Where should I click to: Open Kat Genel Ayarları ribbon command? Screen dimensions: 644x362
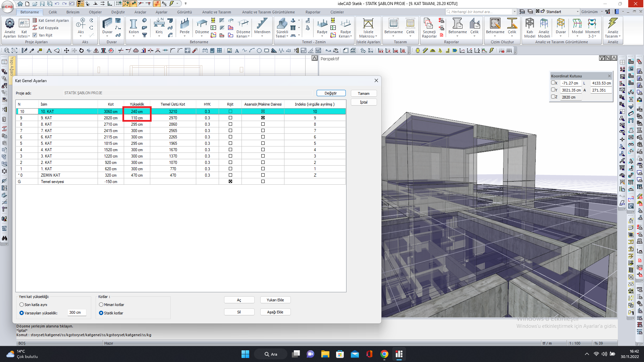pos(51,20)
